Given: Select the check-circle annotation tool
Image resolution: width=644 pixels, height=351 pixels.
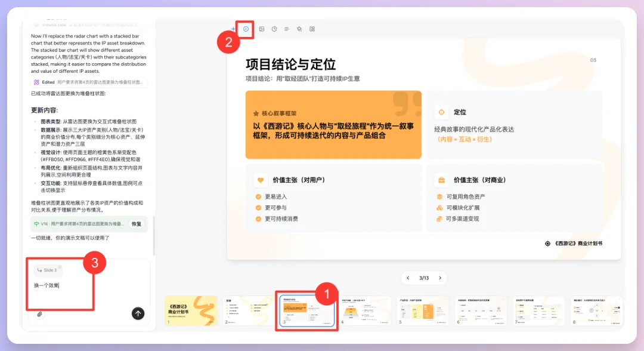Looking at the screenshot, I should [246, 29].
